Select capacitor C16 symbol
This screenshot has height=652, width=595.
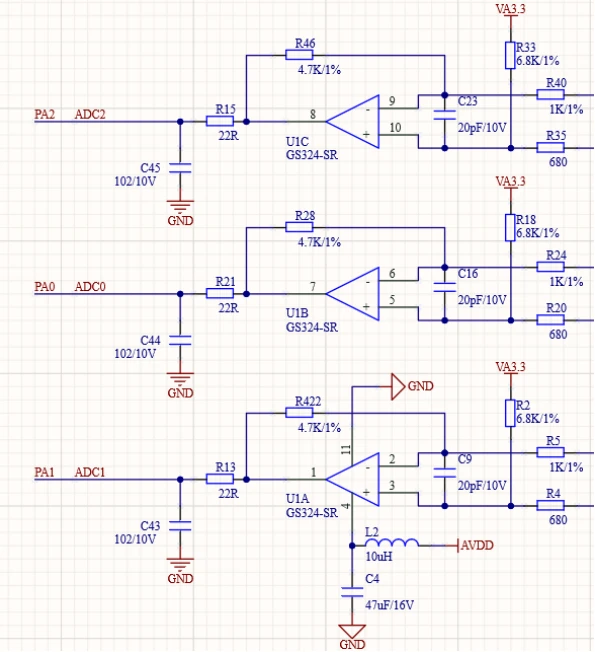coord(444,287)
